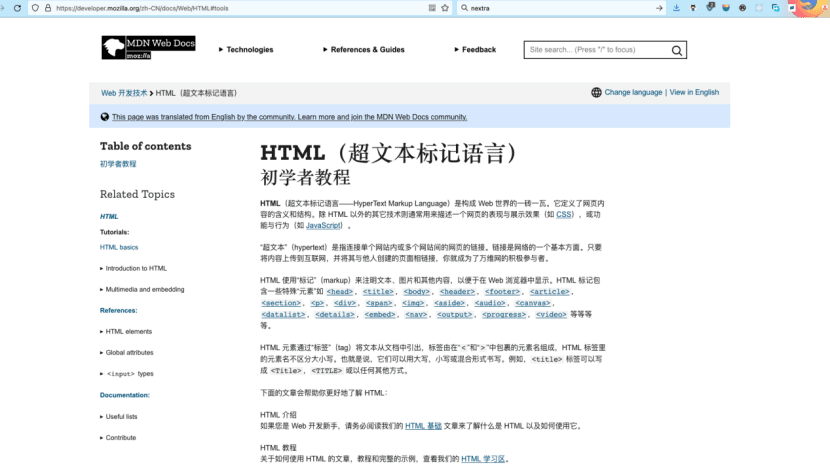Open the Technologies dropdown menu
This screenshot has height=466, width=830.
click(245, 49)
